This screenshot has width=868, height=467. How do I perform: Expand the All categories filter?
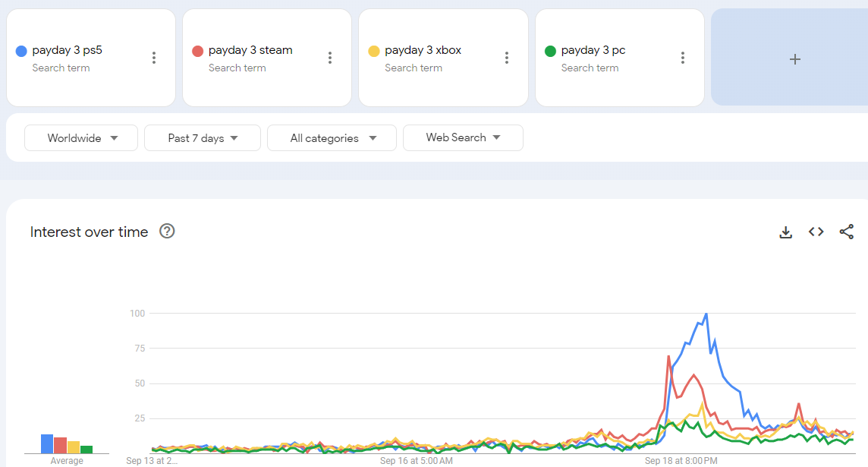(332, 138)
